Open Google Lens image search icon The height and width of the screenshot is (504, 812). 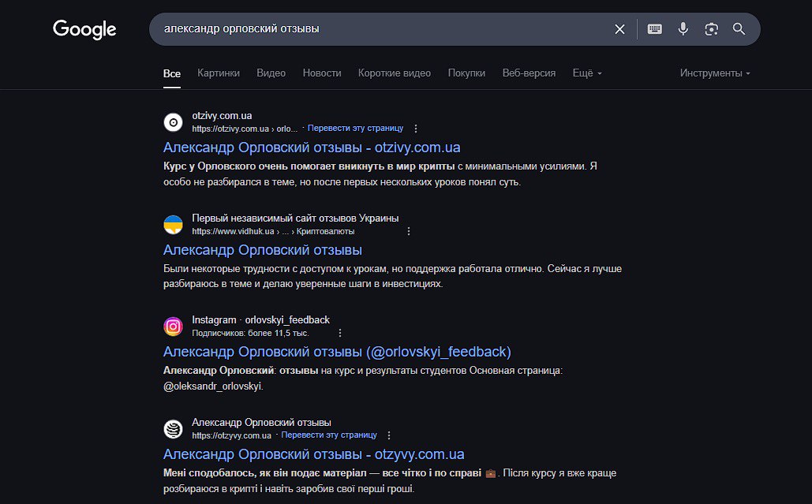712,29
